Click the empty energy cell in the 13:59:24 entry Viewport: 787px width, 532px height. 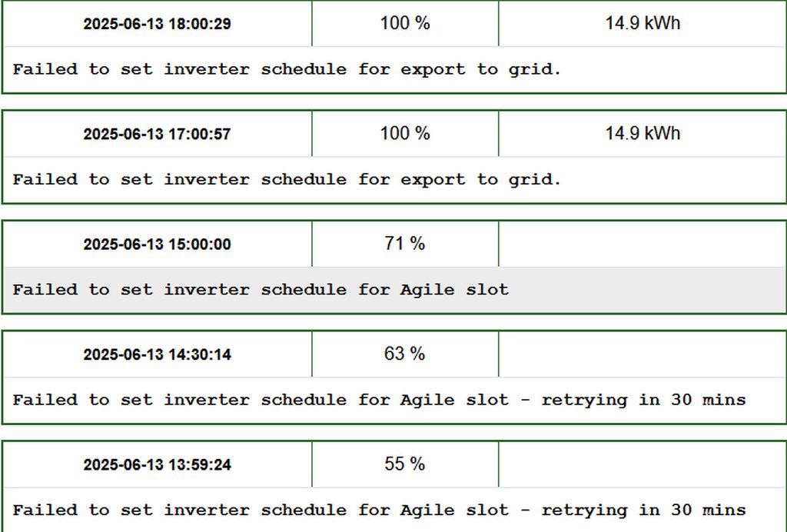[643, 464]
